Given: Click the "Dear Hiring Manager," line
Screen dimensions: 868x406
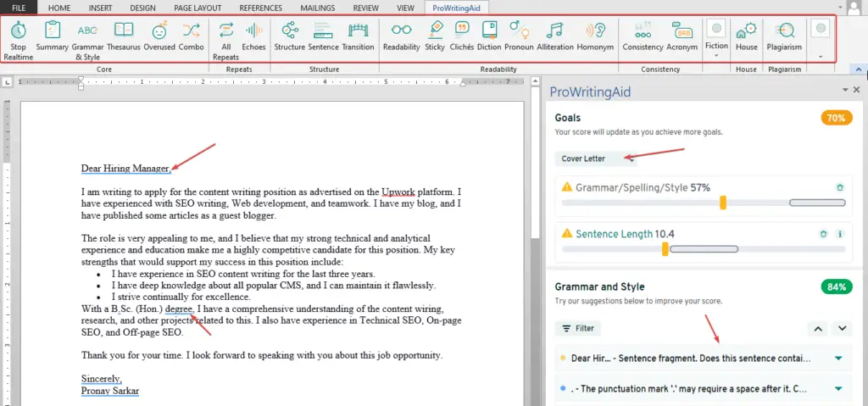Looking at the screenshot, I should tap(126, 168).
